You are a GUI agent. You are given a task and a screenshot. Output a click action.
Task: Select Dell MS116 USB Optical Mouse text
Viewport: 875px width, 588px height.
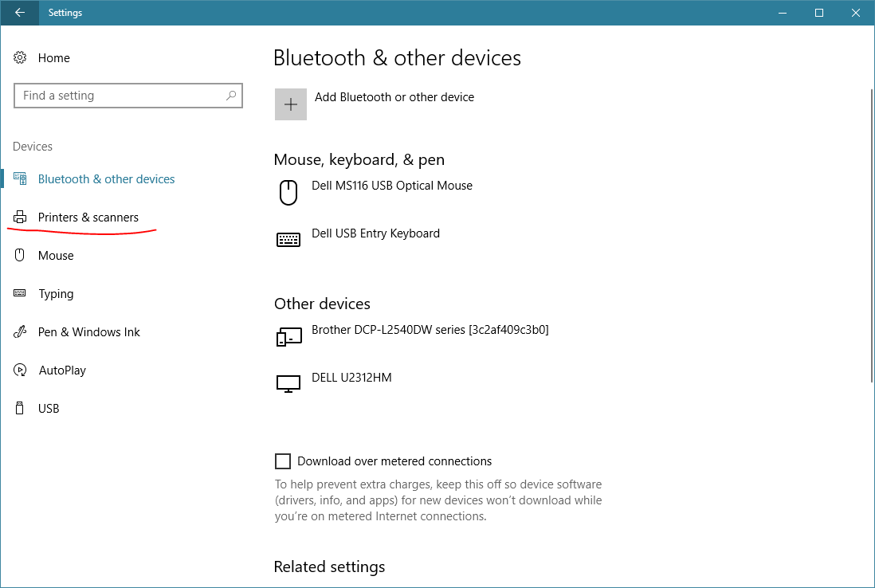click(x=392, y=185)
